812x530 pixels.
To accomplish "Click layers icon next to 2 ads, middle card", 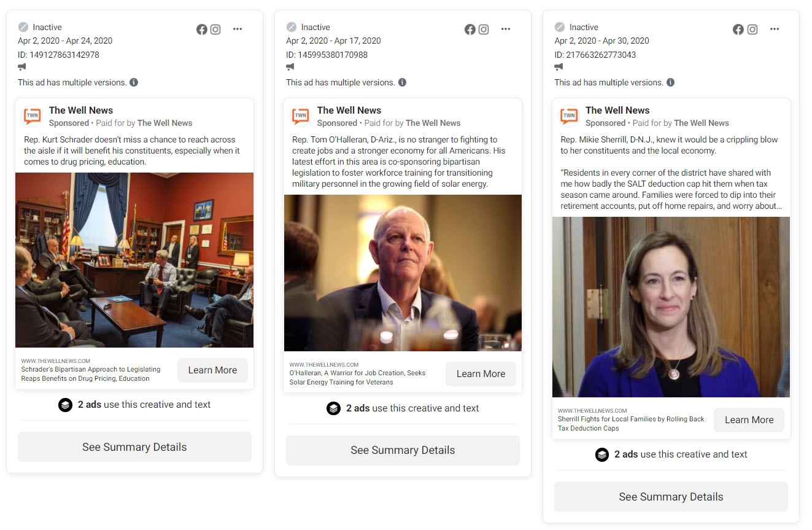I will (333, 408).
